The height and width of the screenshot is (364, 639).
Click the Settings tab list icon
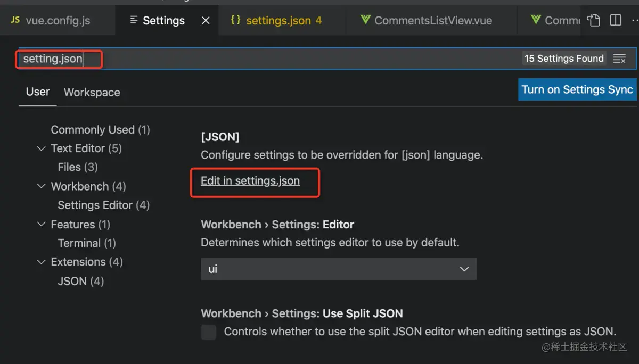(x=134, y=21)
